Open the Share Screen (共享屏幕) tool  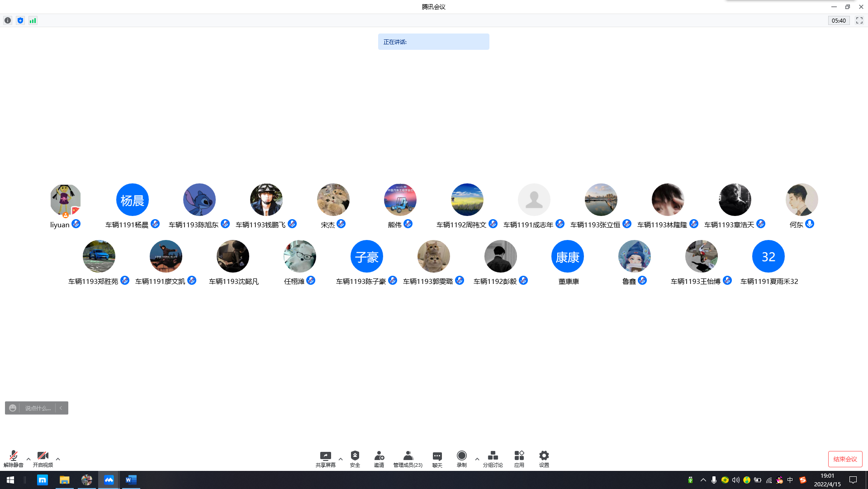(x=325, y=458)
